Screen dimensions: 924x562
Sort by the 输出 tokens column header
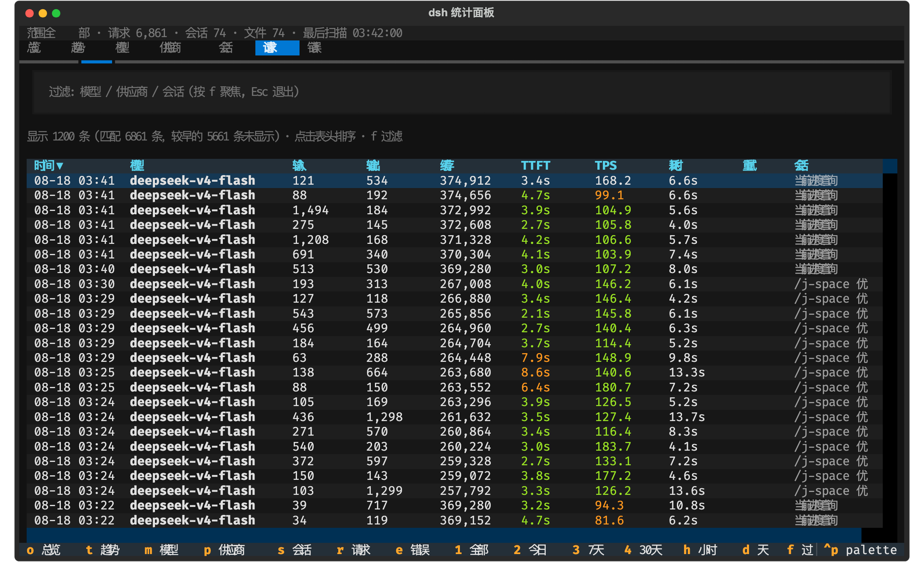pyautogui.click(x=373, y=166)
